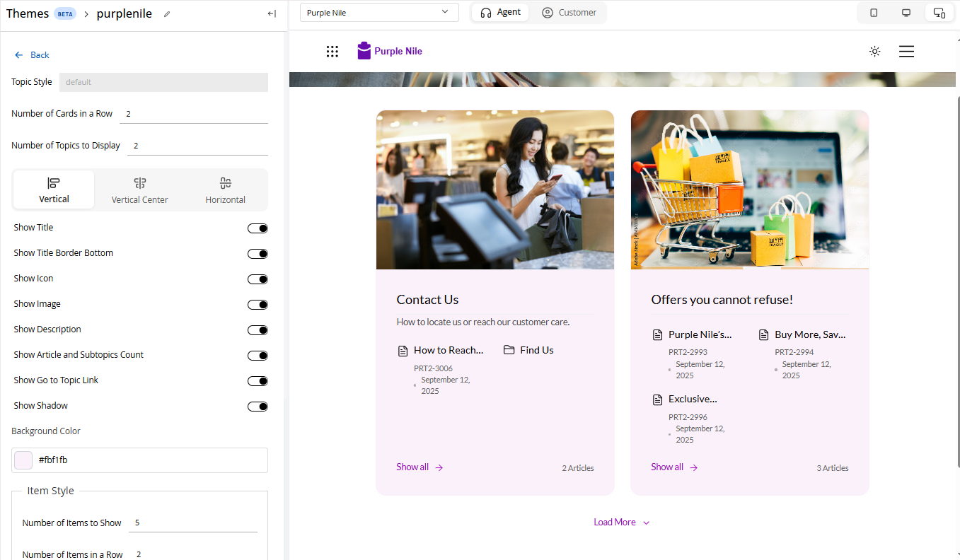Switch to desktop monitor preview
Image resolution: width=960 pixels, height=560 pixels.
pyautogui.click(x=906, y=13)
